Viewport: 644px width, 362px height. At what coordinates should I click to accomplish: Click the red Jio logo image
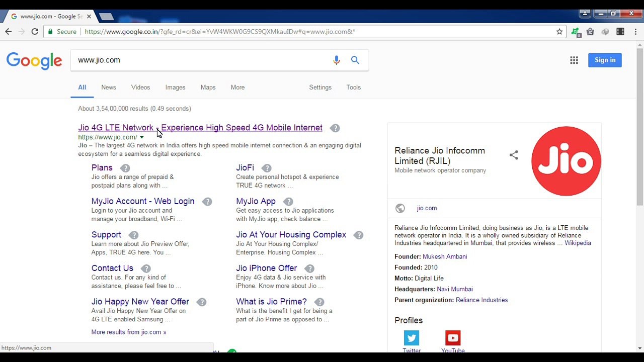(x=566, y=161)
